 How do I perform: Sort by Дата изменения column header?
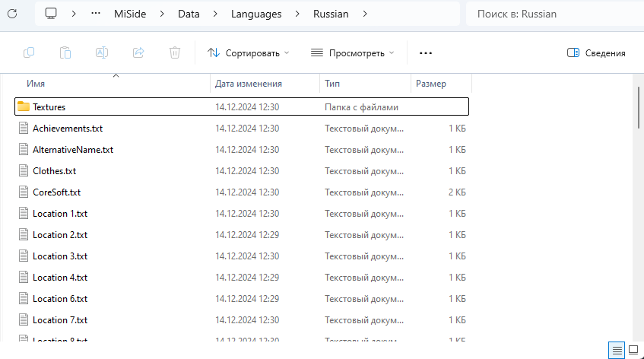[x=249, y=84]
